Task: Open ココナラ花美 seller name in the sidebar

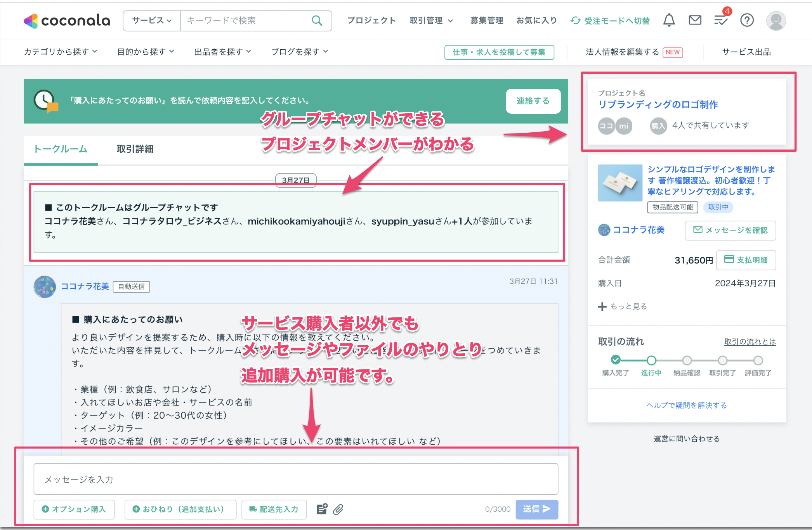Action: click(x=638, y=230)
